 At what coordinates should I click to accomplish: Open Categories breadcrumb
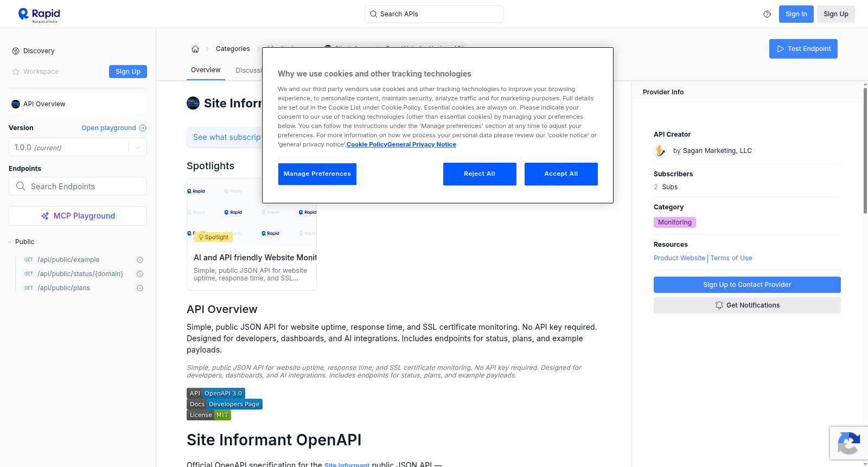pos(233,49)
